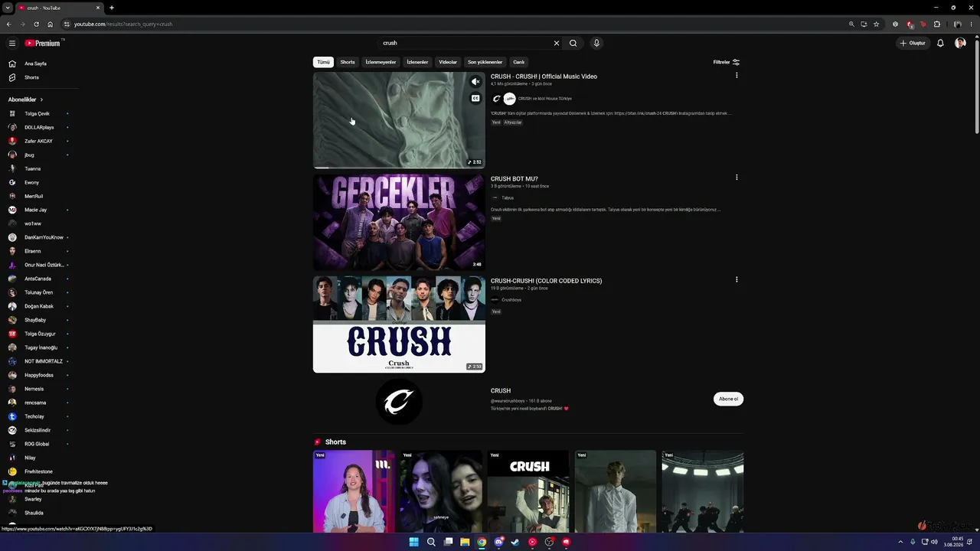Open the YouTube account avatar menu

960,43
